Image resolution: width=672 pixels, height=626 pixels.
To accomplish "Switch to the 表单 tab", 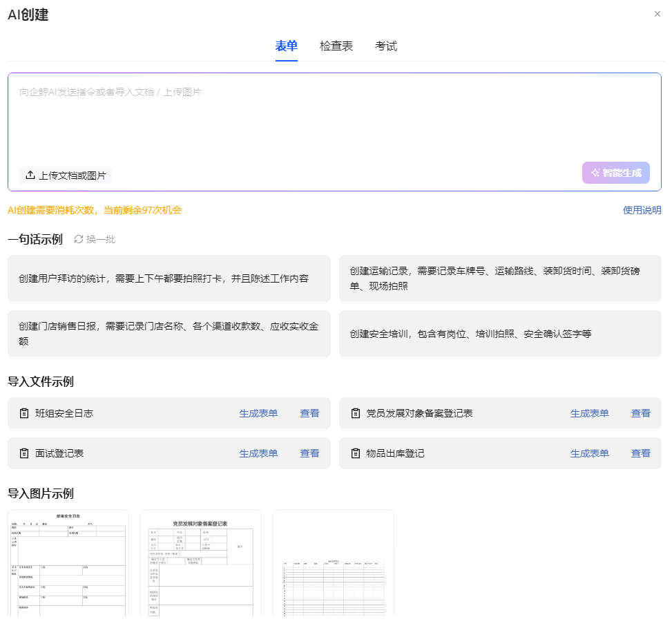I will point(287,46).
